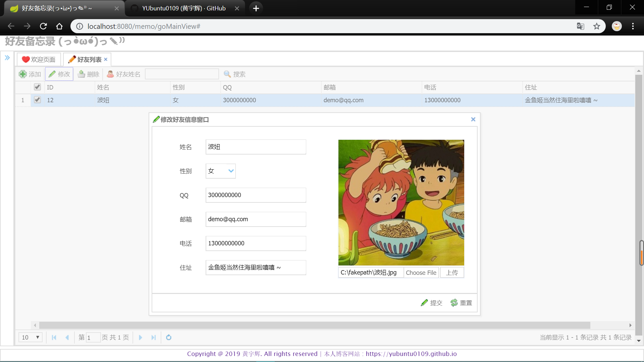Click the pencil edit toolbar button
Screen dimensions: 644x362
click(x=59, y=74)
